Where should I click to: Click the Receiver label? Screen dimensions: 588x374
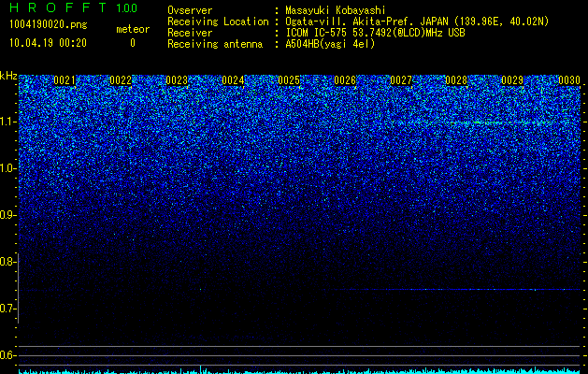point(190,33)
